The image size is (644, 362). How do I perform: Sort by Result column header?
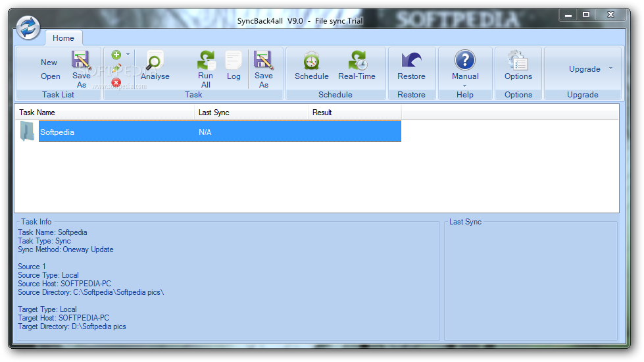355,112
